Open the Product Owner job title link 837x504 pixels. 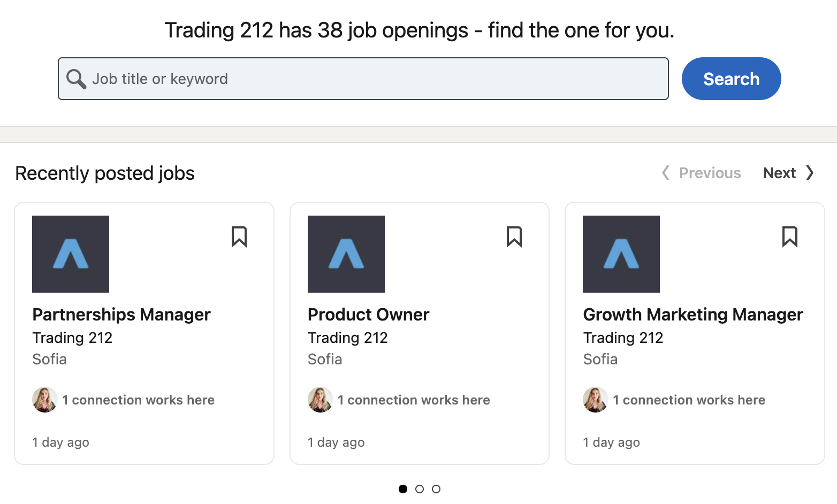(368, 315)
